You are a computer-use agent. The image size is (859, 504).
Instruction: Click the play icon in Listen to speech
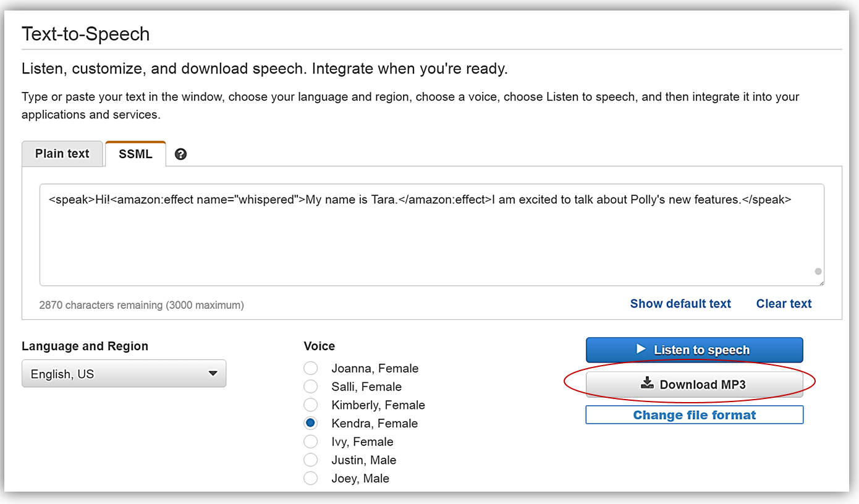pos(641,349)
